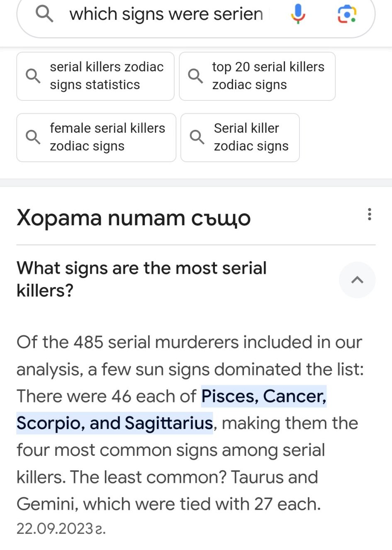
Task: Click search icon beside 'serial killers zodiac signs statistics'
Action: pos(33,76)
